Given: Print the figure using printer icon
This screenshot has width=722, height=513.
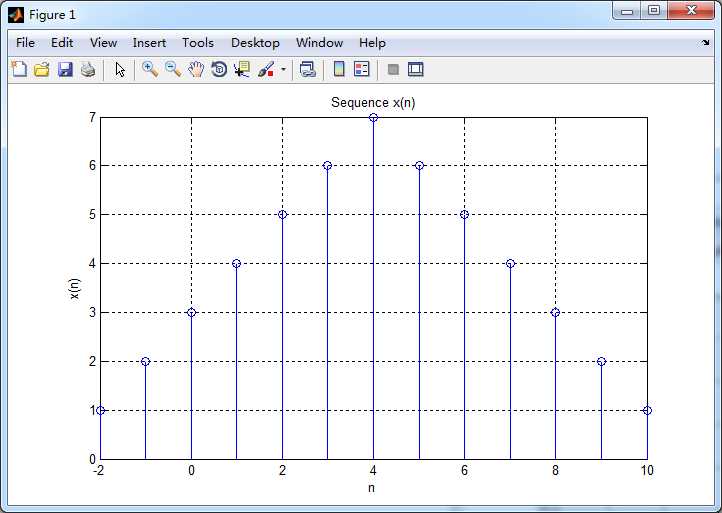Looking at the screenshot, I should (x=88, y=70).
